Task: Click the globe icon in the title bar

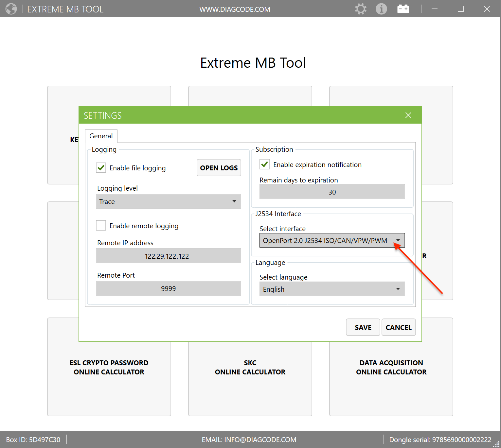Action: tap(11, 9)
